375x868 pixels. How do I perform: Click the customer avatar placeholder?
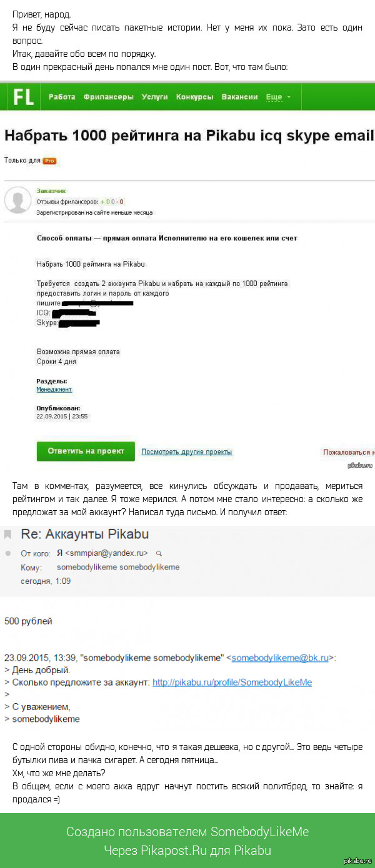18,200
